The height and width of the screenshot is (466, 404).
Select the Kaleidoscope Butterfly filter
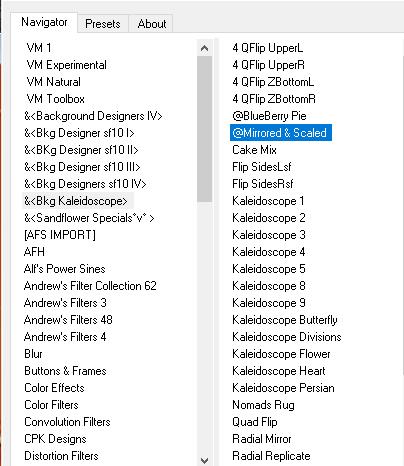tap(285, 320)
